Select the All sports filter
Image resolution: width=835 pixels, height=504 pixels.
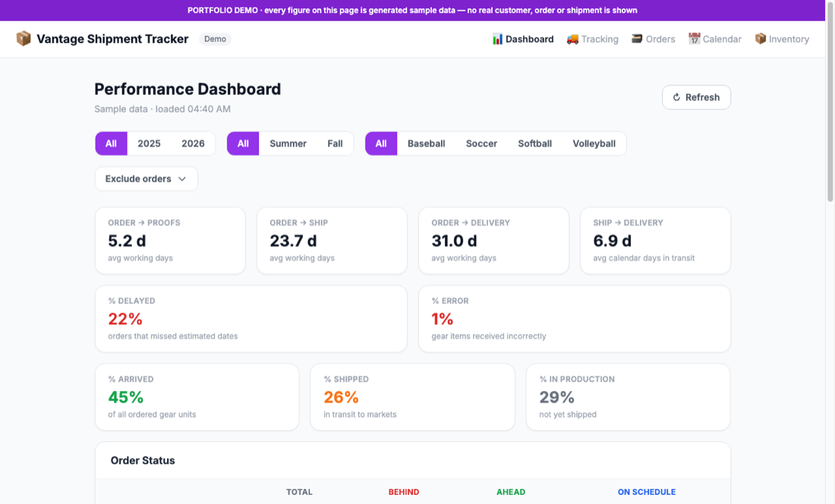click(x=381, y=143)
